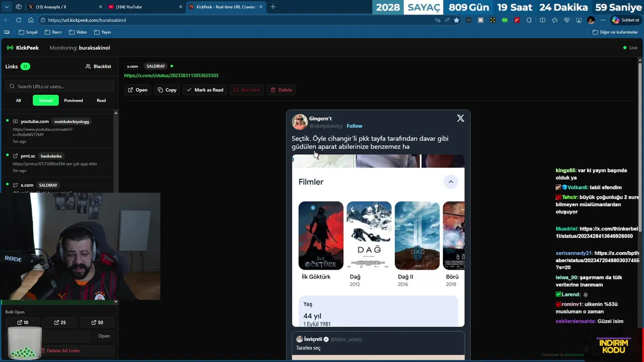
Task: Click the favorites star in address bar
Action: (456, 20)
